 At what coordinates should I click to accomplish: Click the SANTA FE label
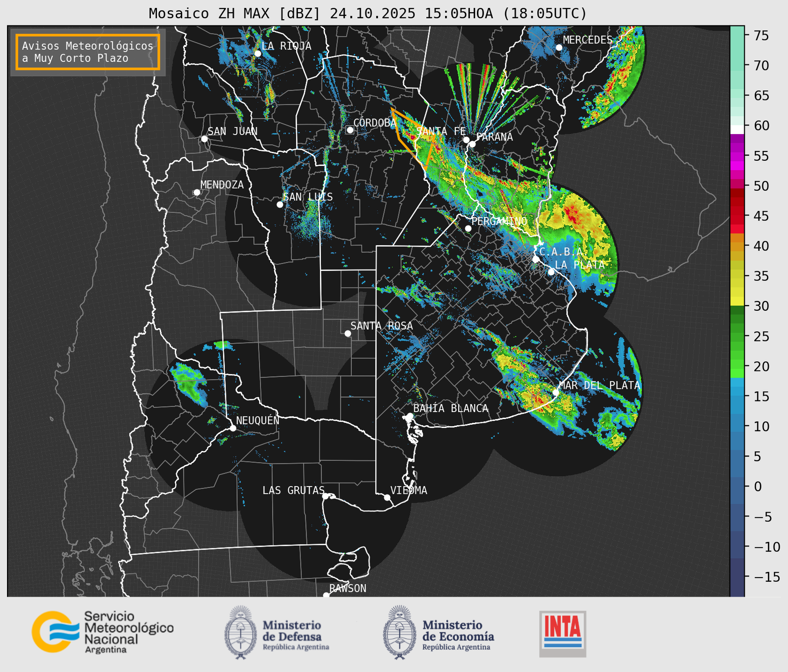point(441,131)
